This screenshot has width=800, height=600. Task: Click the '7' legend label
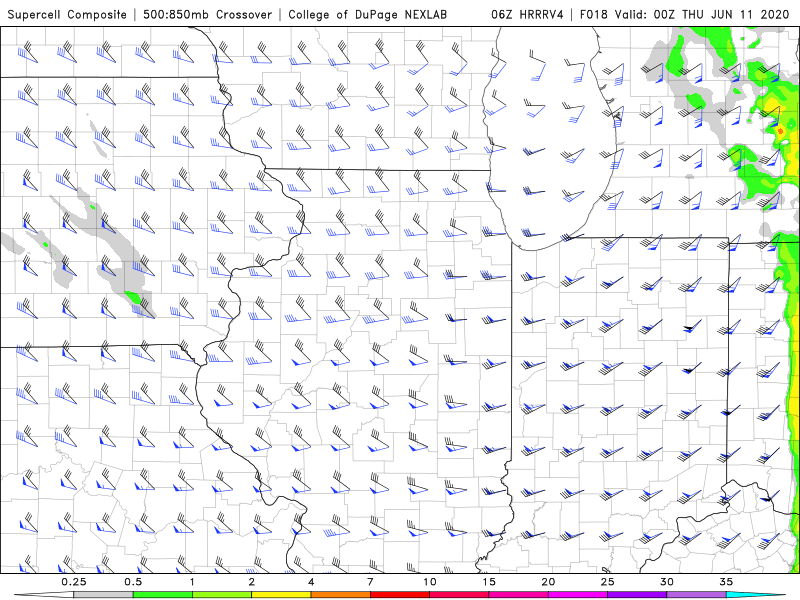[x=370, y=582]
